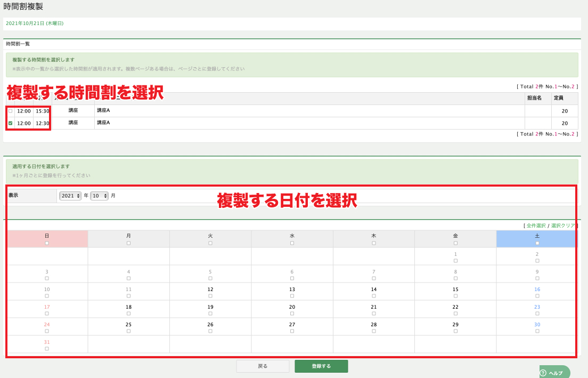Click the 講座A name in the second row
The width and height of the screenshot is (588, 378).
point(103,123)
